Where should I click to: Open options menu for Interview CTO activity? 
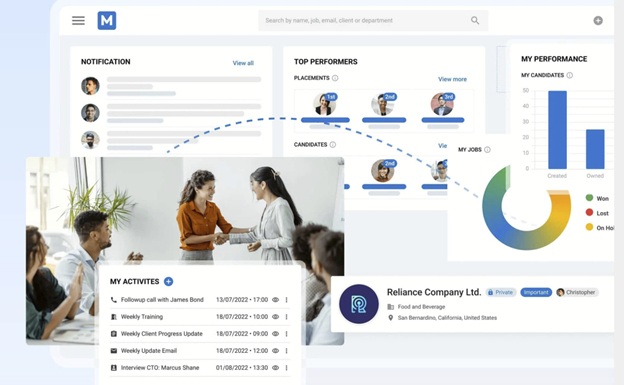pyautogui.click(x=287, y=368)
